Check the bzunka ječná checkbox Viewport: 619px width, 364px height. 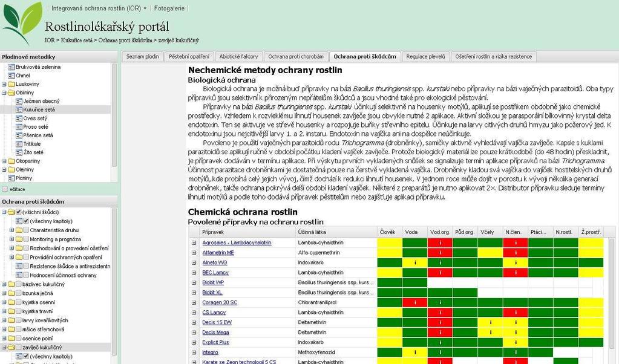18,293
